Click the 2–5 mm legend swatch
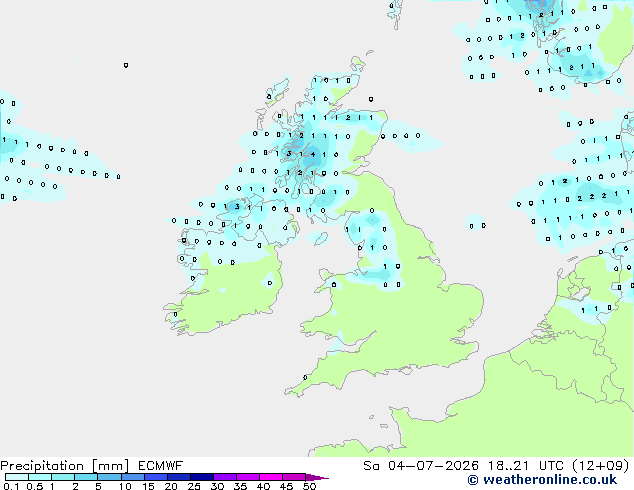The height and width of the screenshot is (490, 634). [86, 477]
